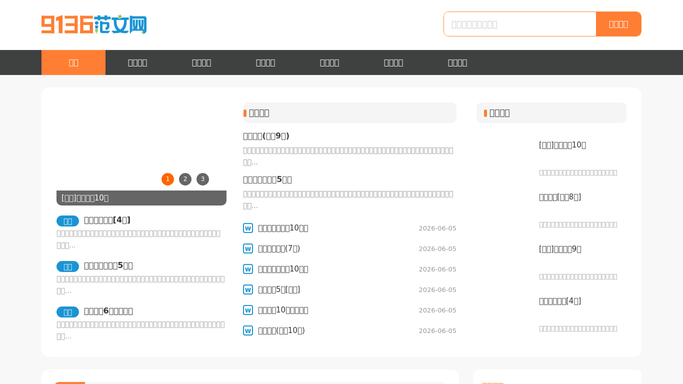Click the 9136范文网 site logo
This screenshot has width=683, height=384.
pyautogui.click(x=94, y=24)
